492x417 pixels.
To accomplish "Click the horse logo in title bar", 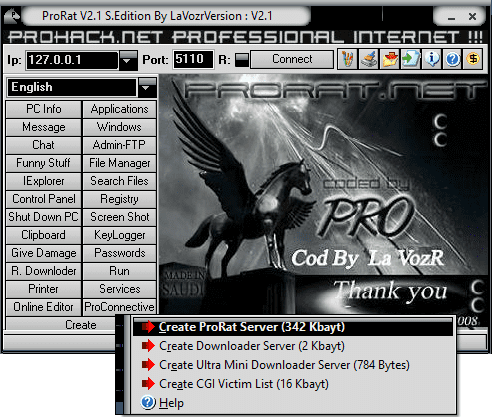I will [13, 16].
